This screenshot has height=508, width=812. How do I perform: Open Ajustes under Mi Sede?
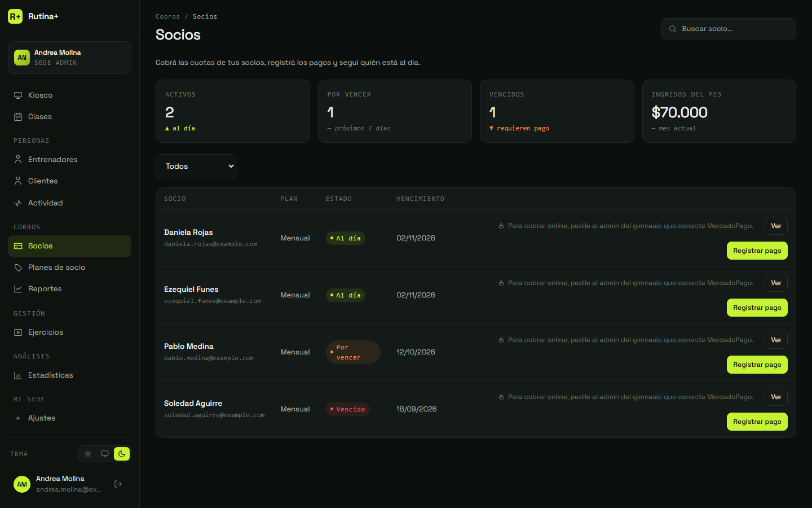(x=69, y=418)
